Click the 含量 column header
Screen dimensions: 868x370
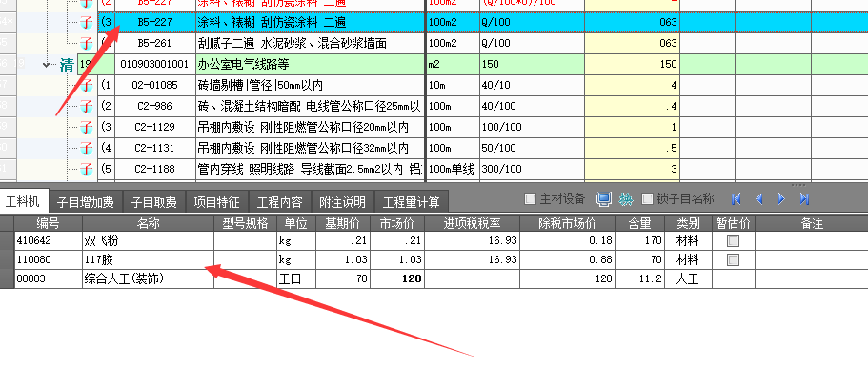(639, 223)
